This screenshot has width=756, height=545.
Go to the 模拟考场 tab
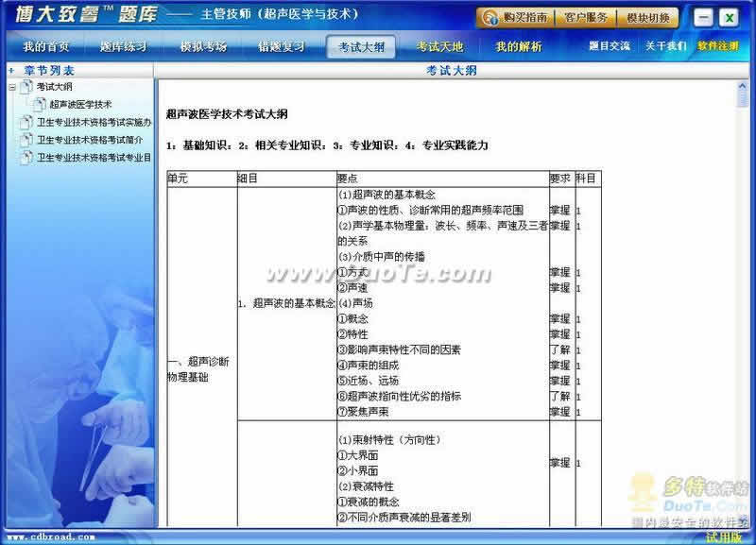(202, 46)
